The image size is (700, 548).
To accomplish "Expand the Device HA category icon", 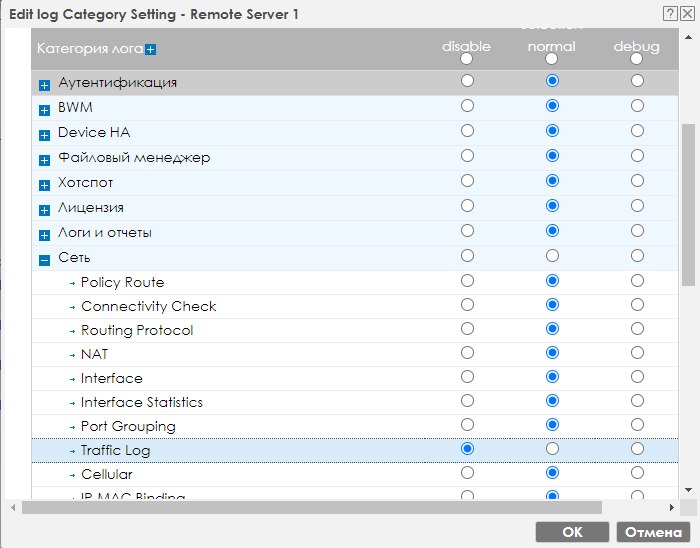I will 44,134.
